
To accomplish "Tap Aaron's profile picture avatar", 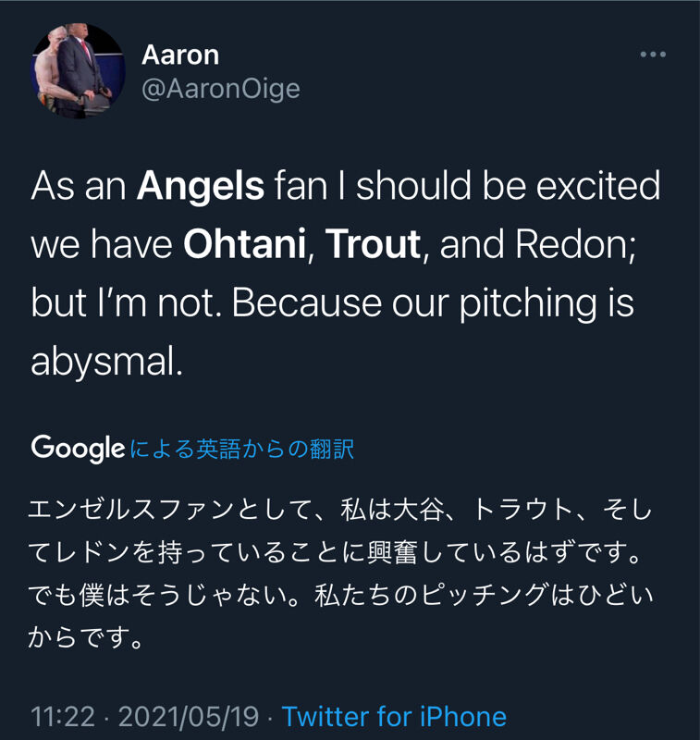I will (79, 69).
